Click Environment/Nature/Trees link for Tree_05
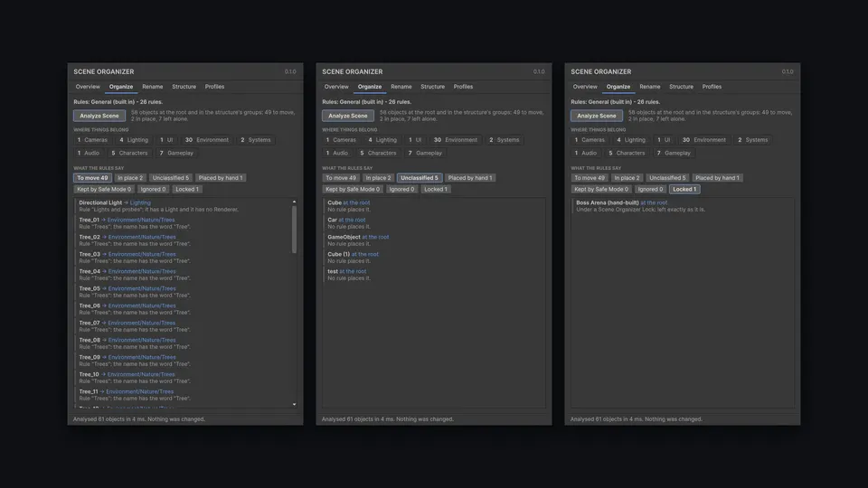 pos(142,288)
